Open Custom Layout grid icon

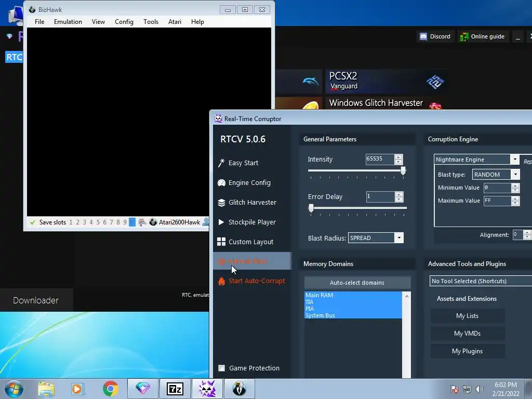[221, 242]
